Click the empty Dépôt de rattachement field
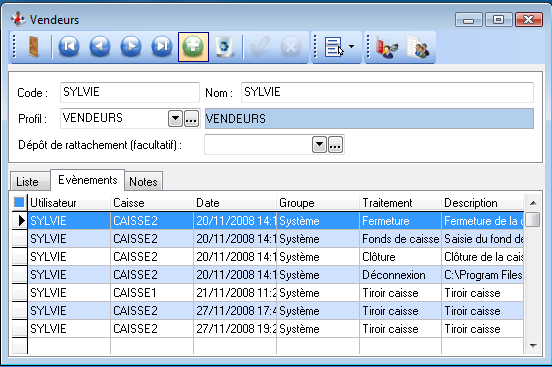 (x=258, y=144)
